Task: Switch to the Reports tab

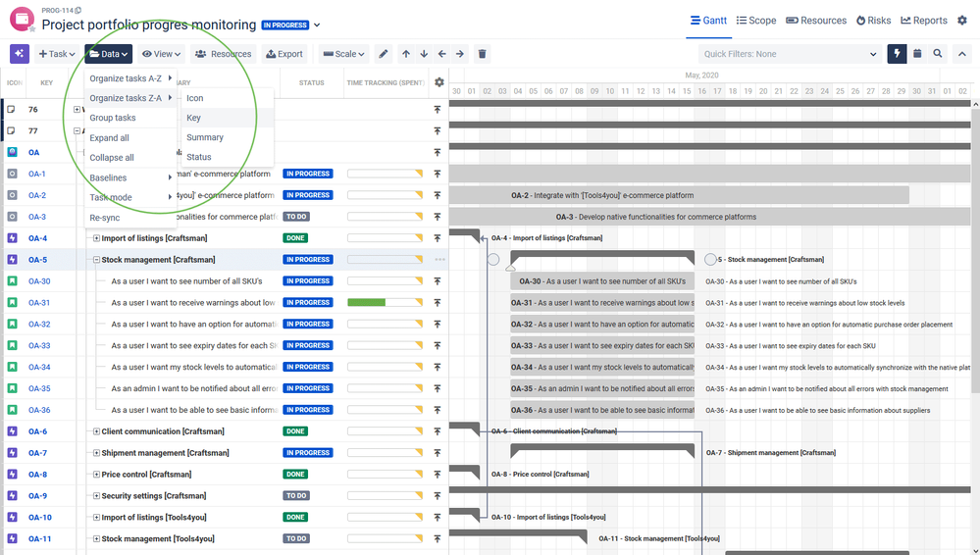Action: pyautogui.click(x=924, y=20)
